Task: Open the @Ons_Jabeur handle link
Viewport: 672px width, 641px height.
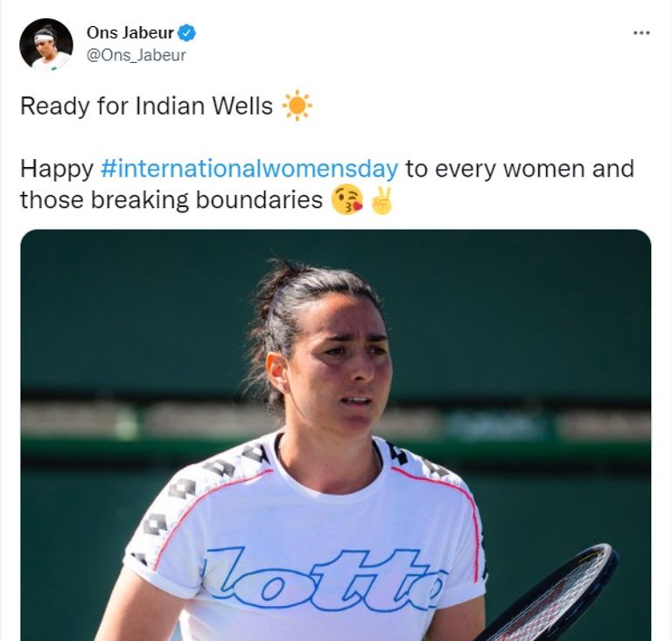Action: [x=136, y=55]
